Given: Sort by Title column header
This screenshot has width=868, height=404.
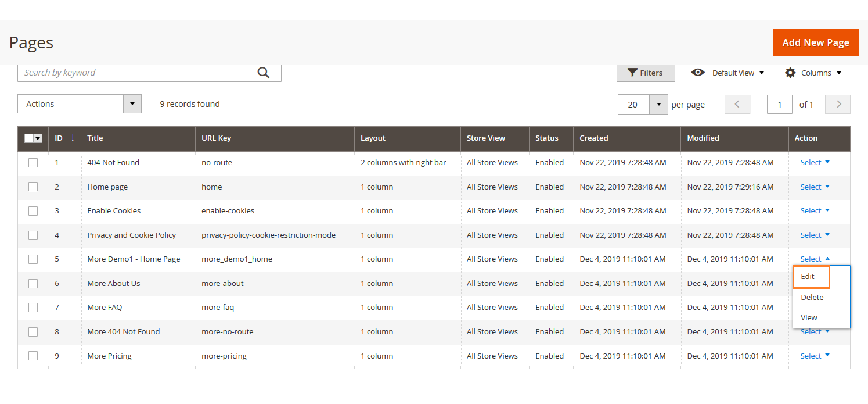Looking at the screenshot, I should tap(138, 138).
